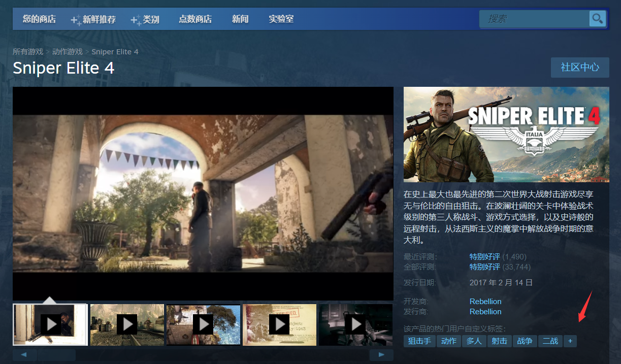This screenshot has height=364, width=621.
Task: Open the developer Rebellion link
Action: [x=485, y=302]
